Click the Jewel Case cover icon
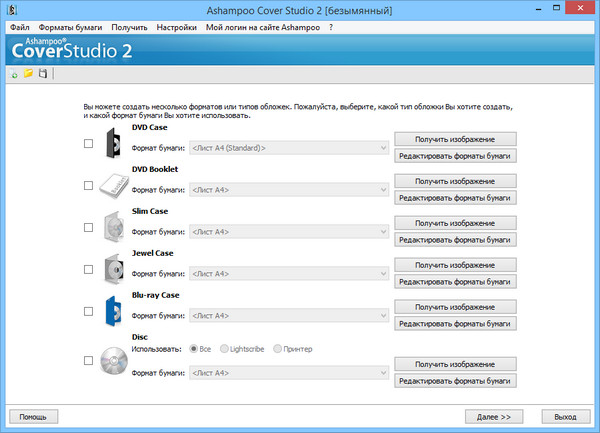The width and height of the screenshot is (600, 433). coord(113,271)
